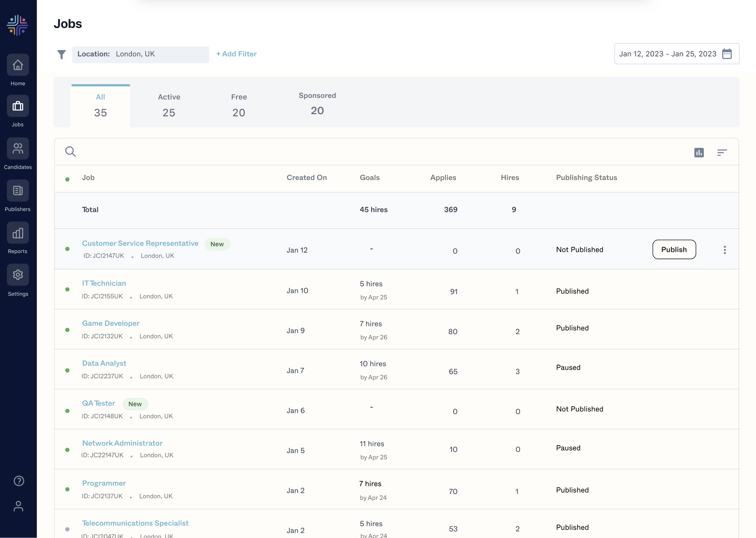Open the Settings gear icon
Screen dimensions: 756x538
tap(18, 275)
